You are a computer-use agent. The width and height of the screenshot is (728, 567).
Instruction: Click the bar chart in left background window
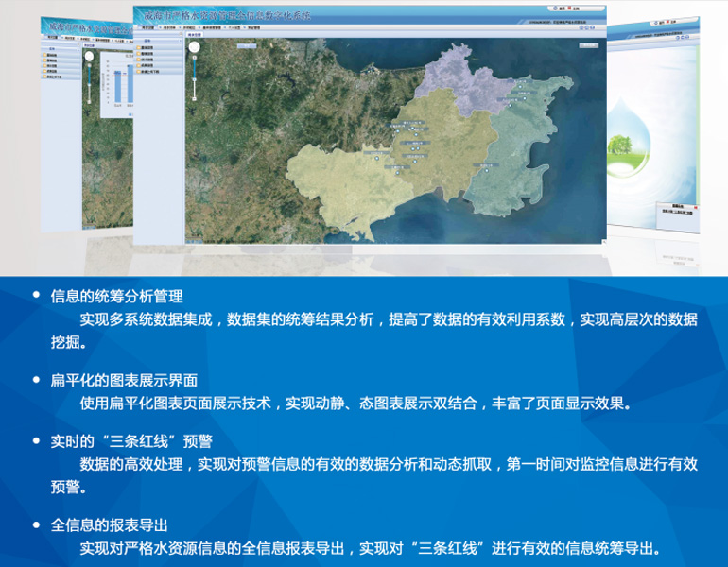point(119,85)
